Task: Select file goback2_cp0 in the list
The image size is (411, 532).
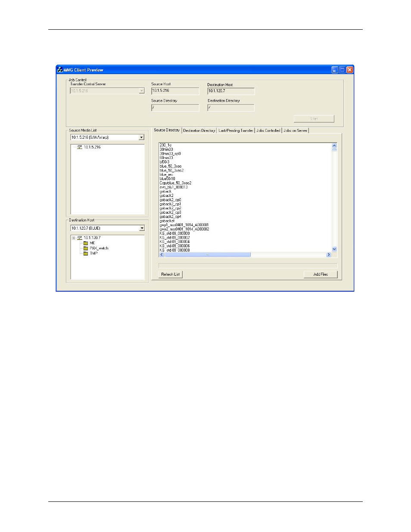Action: tap(171, 200)
